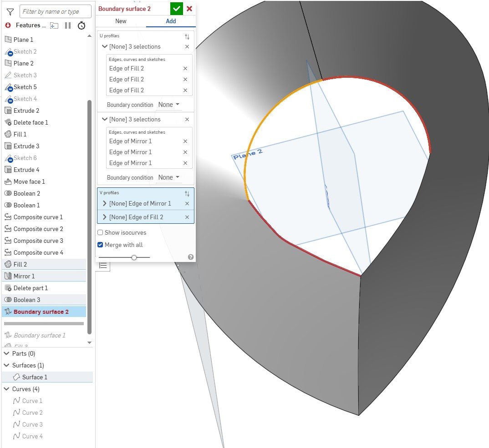Select the Add tab in Boundary surface 2
489x448 pixels.
pyautogui.click(x=171, y=21)
